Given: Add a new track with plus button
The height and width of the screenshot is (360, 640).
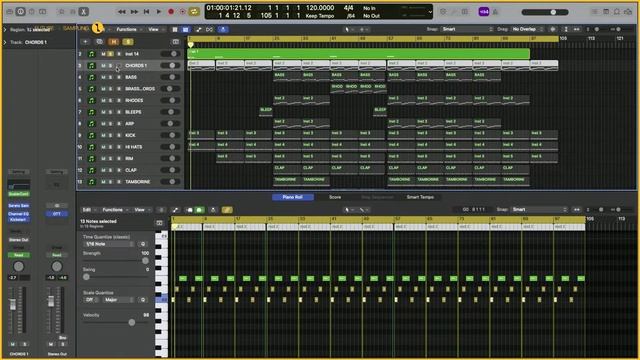Looking at the screenshot, I should [x=85, y=42].
